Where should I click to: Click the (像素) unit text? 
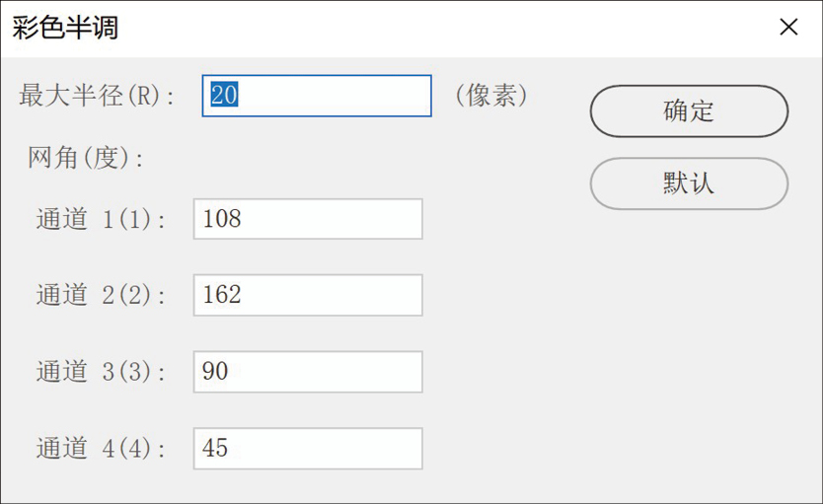(x=491, y=95)
